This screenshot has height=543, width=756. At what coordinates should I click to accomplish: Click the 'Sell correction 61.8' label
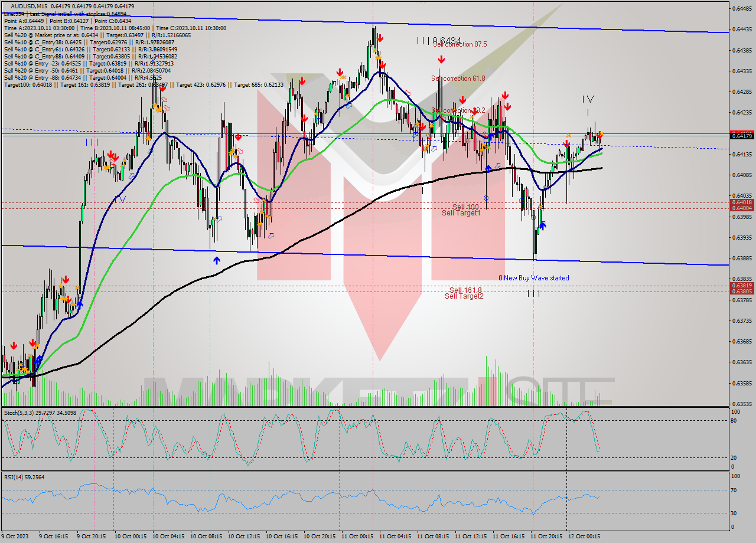coord(458,78)
